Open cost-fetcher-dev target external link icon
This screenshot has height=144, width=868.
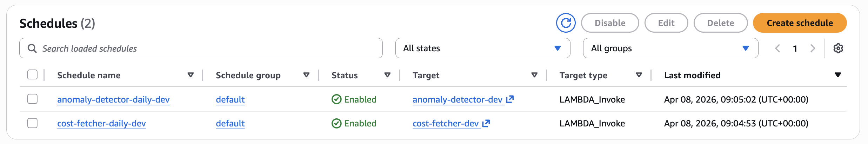coord(486,124)
